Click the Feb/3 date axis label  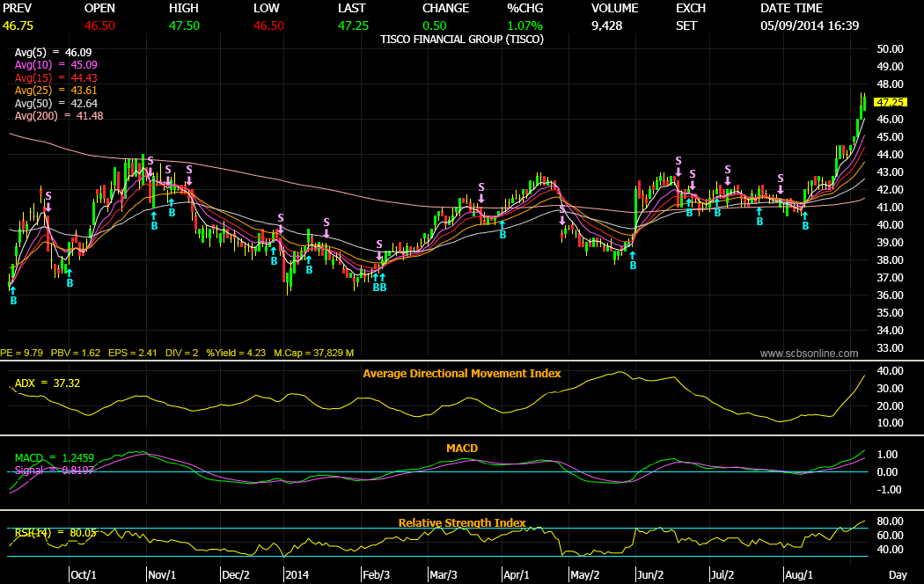376,575
